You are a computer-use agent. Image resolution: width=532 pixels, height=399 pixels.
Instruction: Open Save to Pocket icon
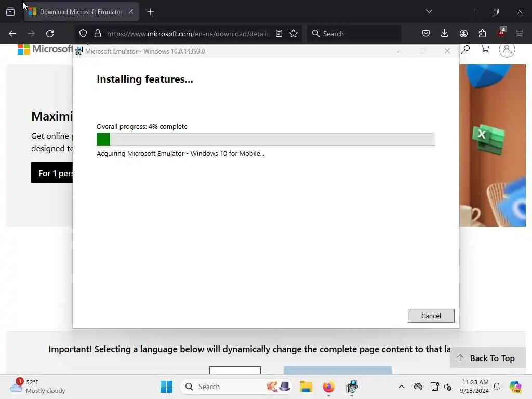426,33
